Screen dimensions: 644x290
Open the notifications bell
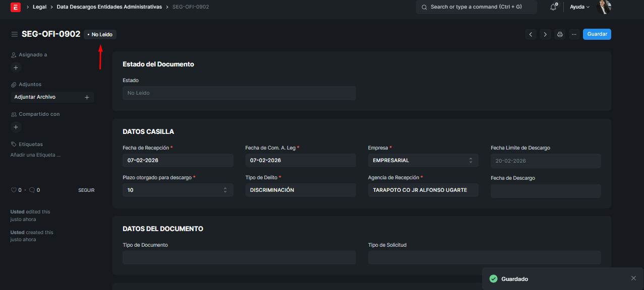[553, 7]
